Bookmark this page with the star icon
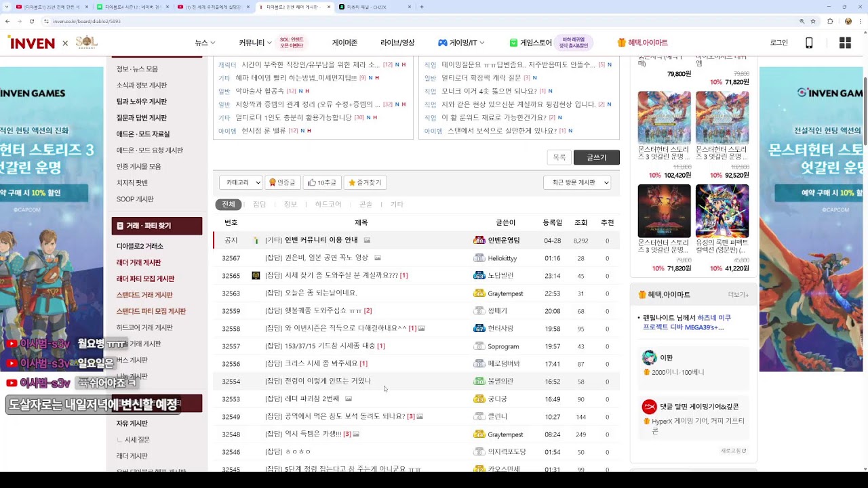This screenshot has width=868, height=488. click(x=813, y=21)
